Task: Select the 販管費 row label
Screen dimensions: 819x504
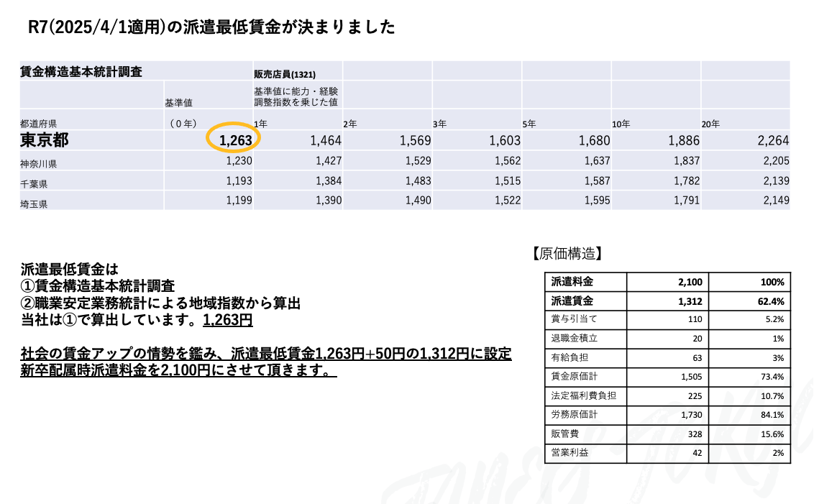Action: click(564, 434)
